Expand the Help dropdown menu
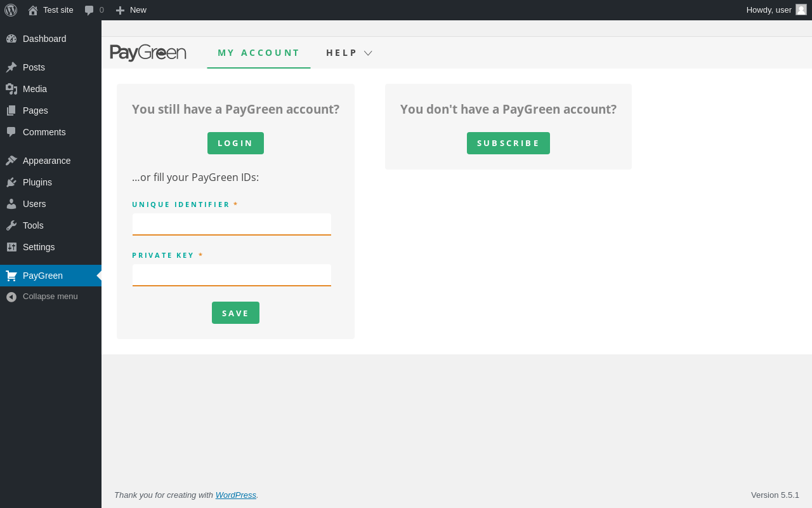Viewport: 812px width, 508px height. [348, 53]
